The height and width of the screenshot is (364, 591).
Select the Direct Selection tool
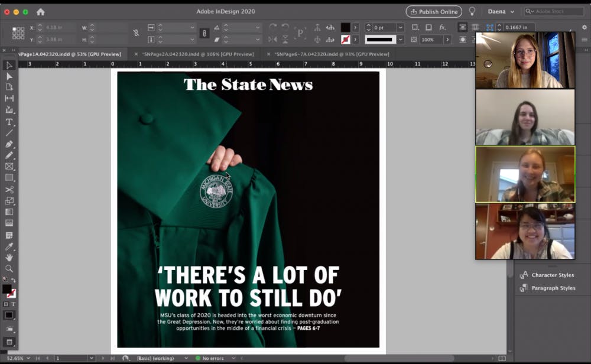(9, 76)
